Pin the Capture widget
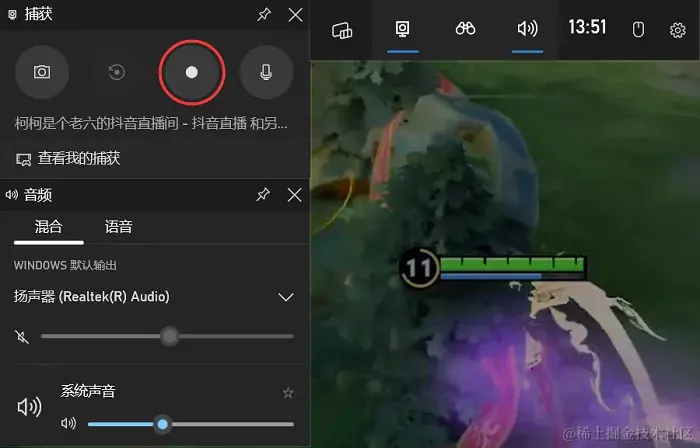The height and width of the screenshot is (448, 700). [264, 15]
